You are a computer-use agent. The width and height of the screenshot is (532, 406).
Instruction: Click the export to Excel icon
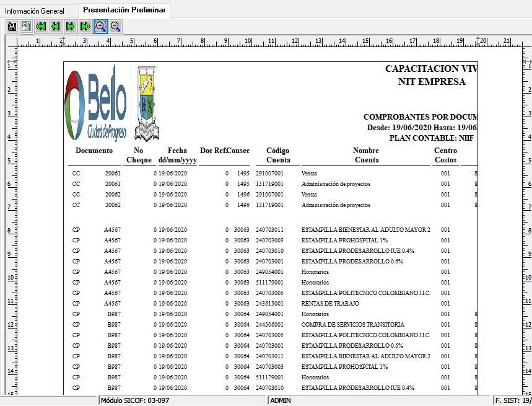click(x=26, y=26)
